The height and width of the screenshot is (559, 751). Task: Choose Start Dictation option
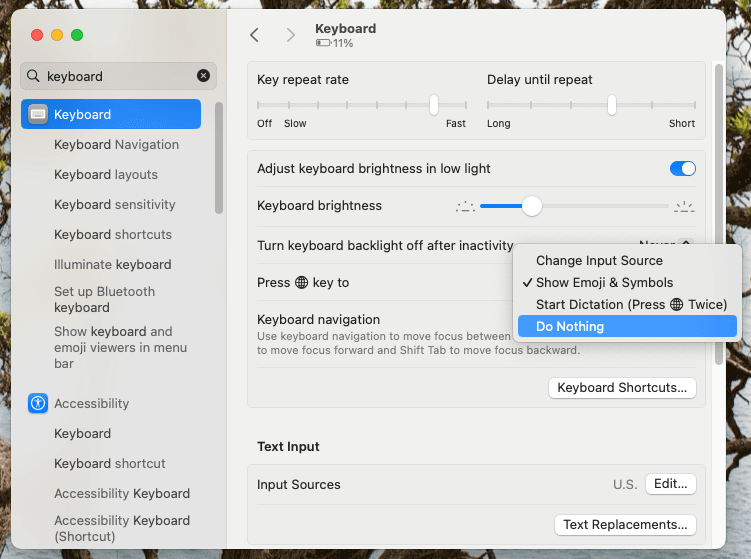pos(627,305)
